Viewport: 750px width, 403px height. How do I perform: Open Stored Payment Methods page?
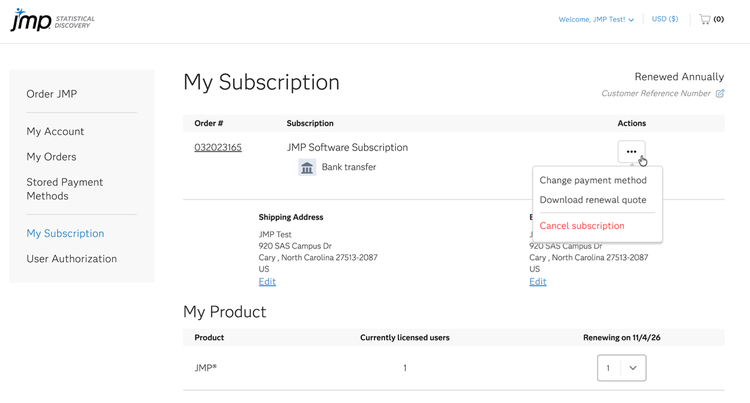[64, 189]
